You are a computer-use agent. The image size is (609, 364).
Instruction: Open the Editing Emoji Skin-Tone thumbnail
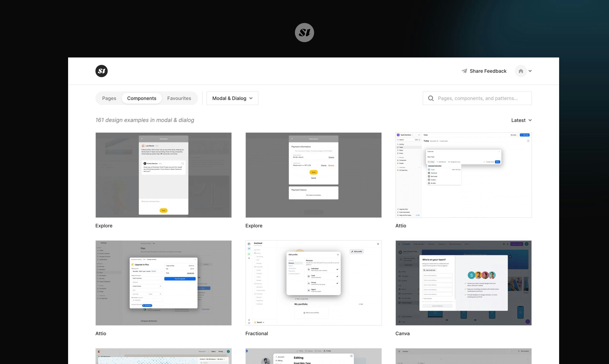(313, 356)
